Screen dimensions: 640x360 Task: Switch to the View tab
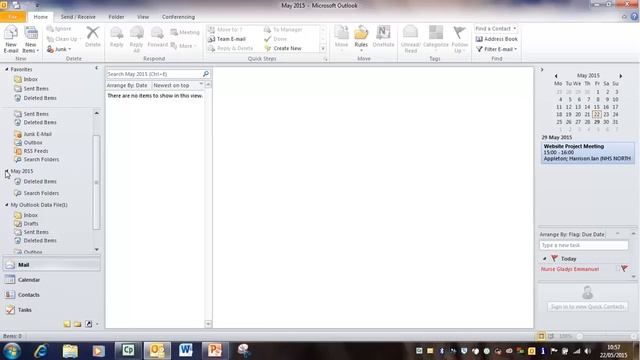(143, 17)
